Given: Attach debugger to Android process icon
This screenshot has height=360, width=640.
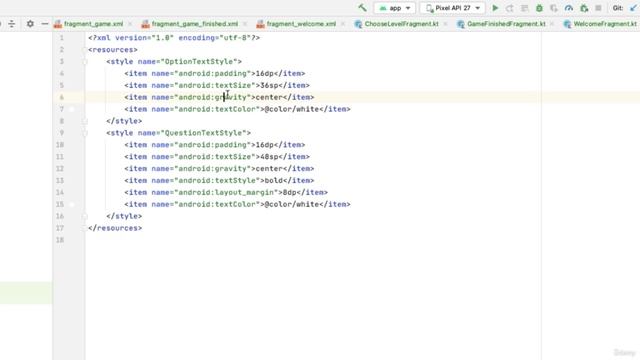Looking at the screenshot, I should (584, 8).
